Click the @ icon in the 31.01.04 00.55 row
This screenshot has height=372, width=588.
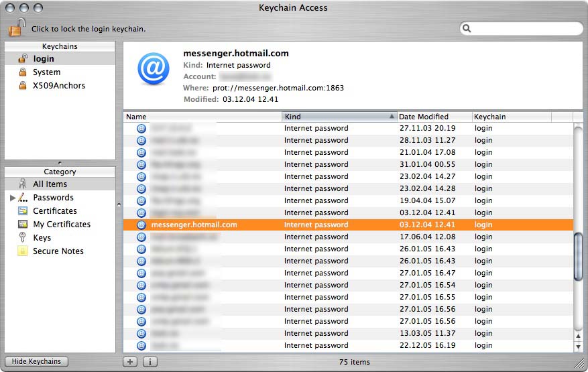coord(141,164)
